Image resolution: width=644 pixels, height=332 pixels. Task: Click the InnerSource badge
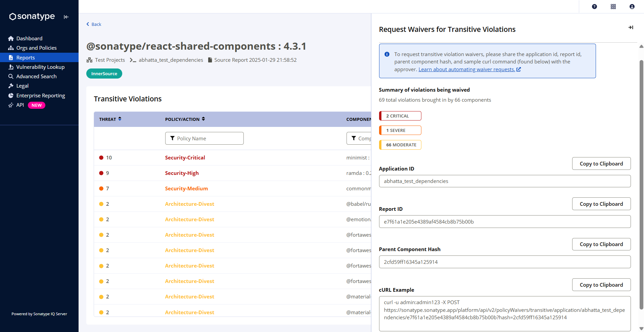coord(104,74)
